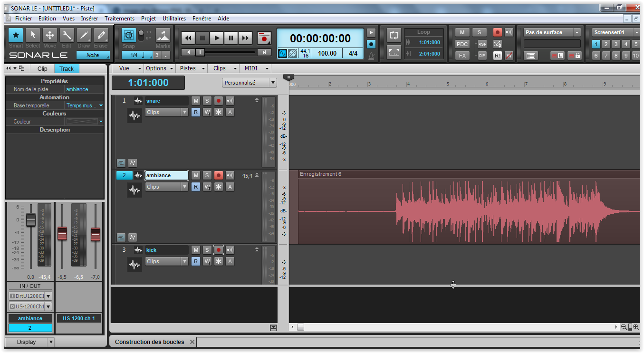Switch to the Clip inspector tab
644x353 pixels.
pos(42,68)
